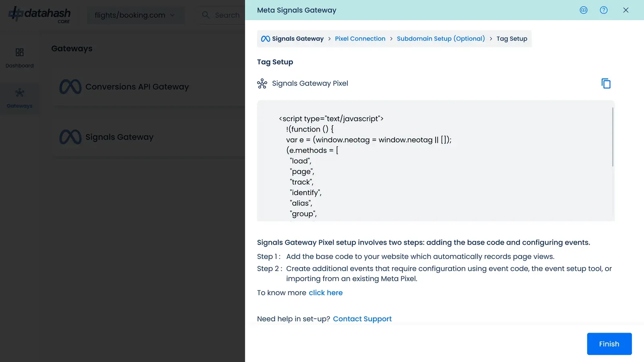Open the Signals Gateway card title

pyautogui.click(x=120, y=137)
